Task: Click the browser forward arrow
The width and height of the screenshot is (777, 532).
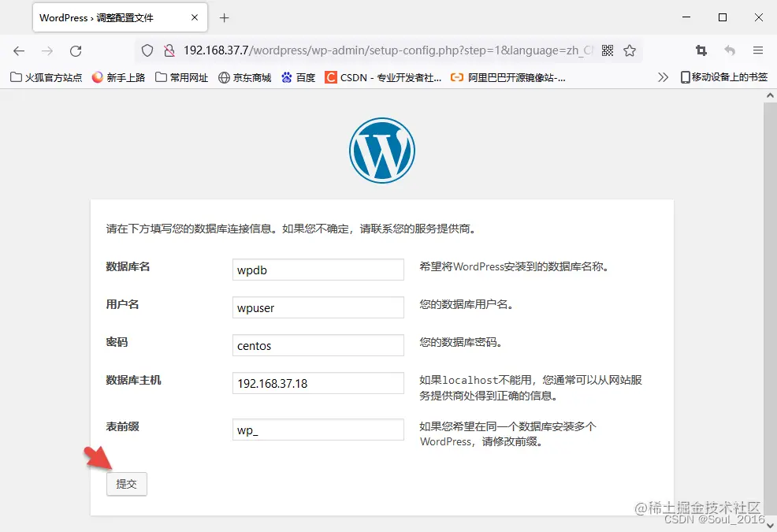Action: click(47, 50)
